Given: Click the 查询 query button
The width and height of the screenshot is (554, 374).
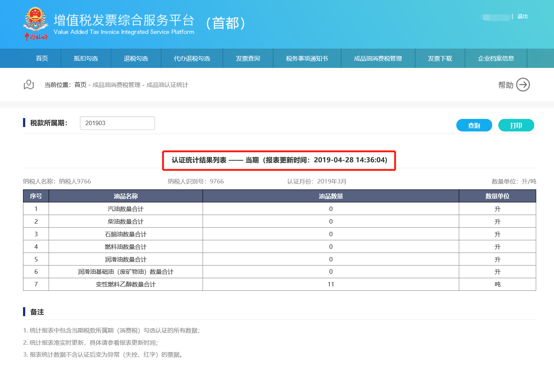Looking at the screenshot, I should (x=474, y=125).
